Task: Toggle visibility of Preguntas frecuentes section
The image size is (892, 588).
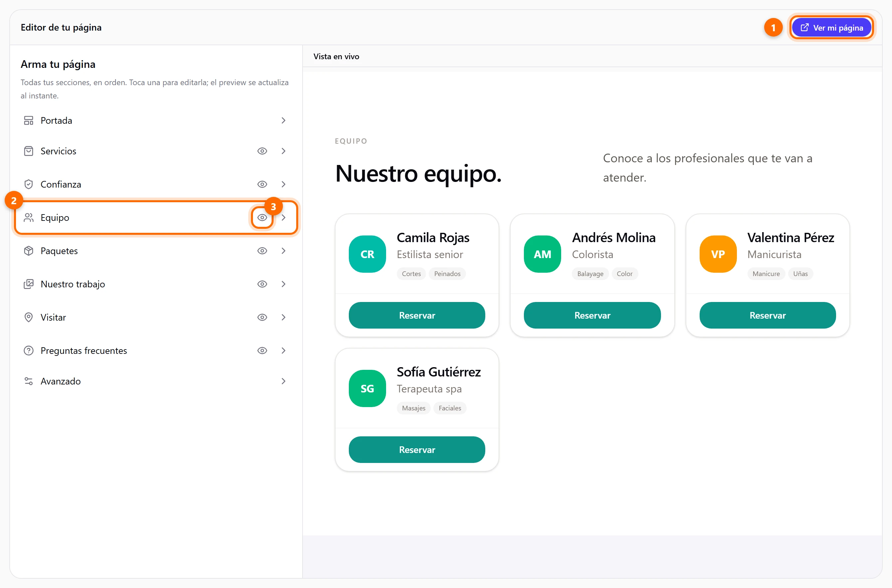Action: 262,351
